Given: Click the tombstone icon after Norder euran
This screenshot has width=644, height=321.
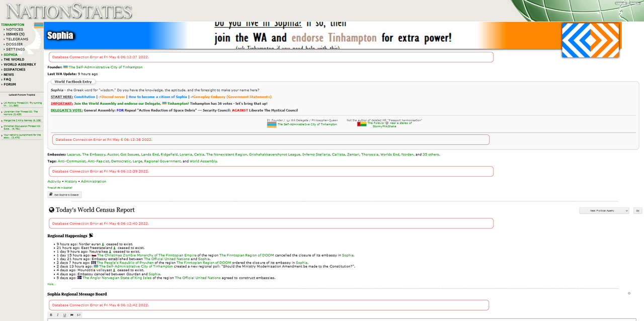Looking at the screenshot, I should (103, 244).
